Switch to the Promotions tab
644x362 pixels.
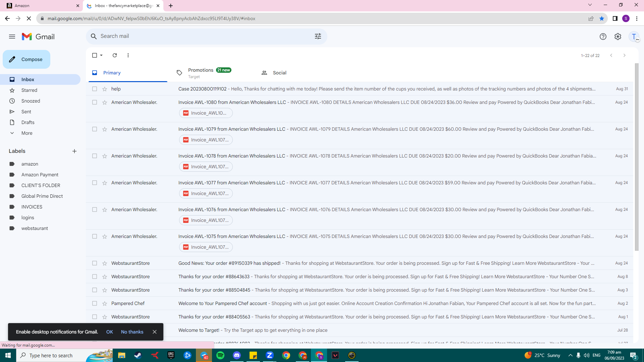tap(213, 73)
